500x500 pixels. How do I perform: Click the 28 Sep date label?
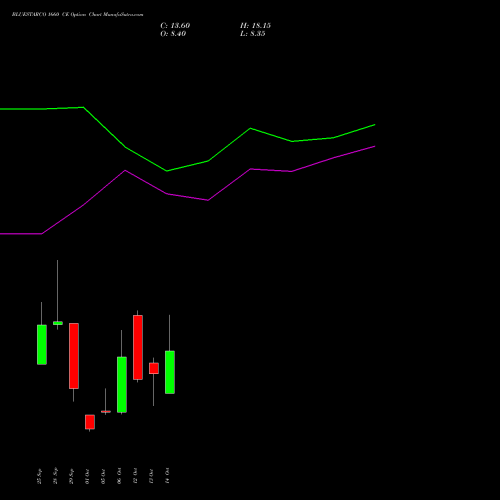(x=55, y=476)
